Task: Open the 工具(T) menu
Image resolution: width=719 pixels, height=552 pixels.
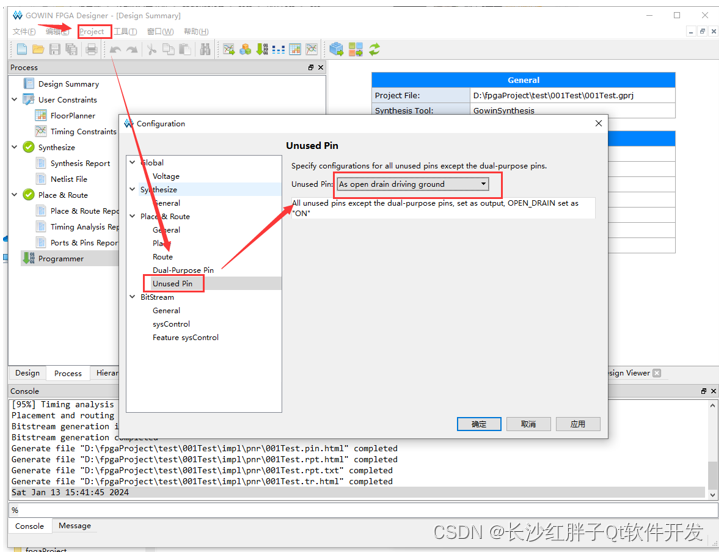Action: pyautogui.click(x=125, y=31)
